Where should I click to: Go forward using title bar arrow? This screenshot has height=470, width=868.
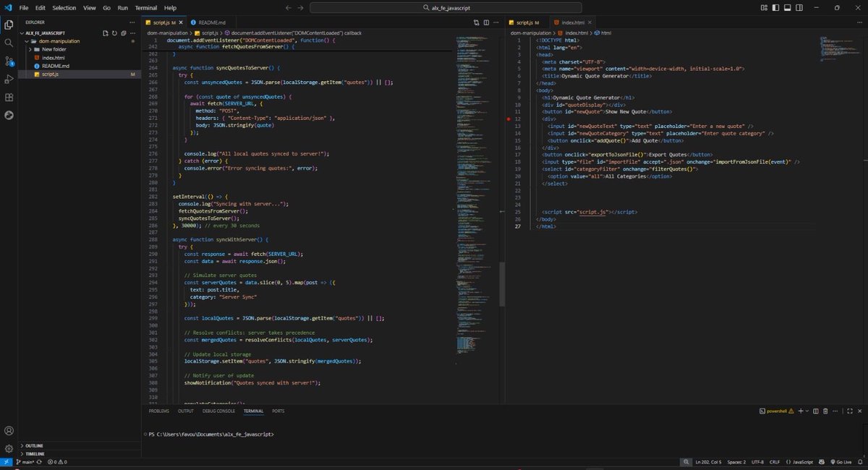pos(301,7)
